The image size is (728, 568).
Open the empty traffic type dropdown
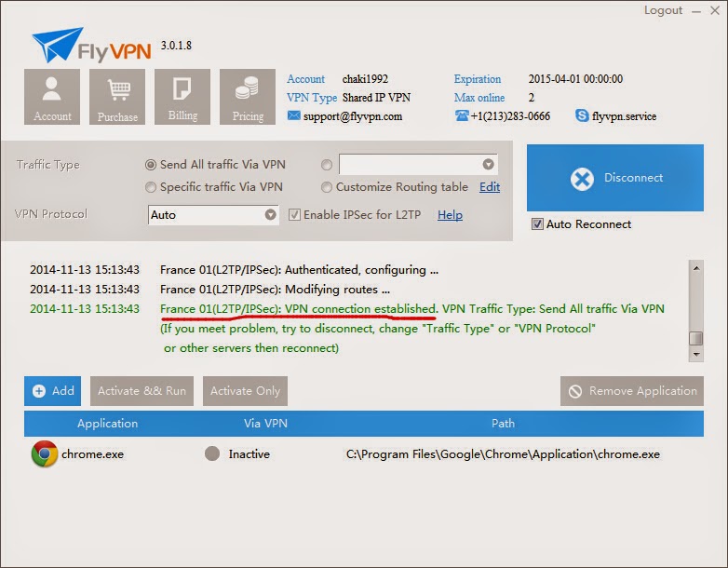point(418,165)
